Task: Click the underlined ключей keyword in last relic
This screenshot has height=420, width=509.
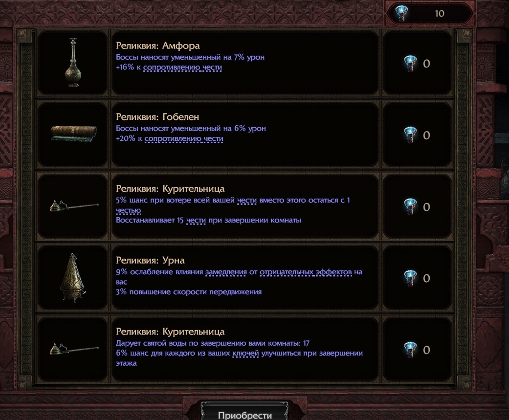Action: pos(245,353)
